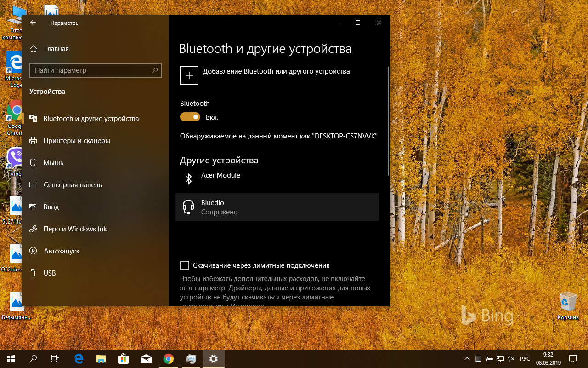
Task: Click the network icon in system tray
Action: [x=500, y=359]
